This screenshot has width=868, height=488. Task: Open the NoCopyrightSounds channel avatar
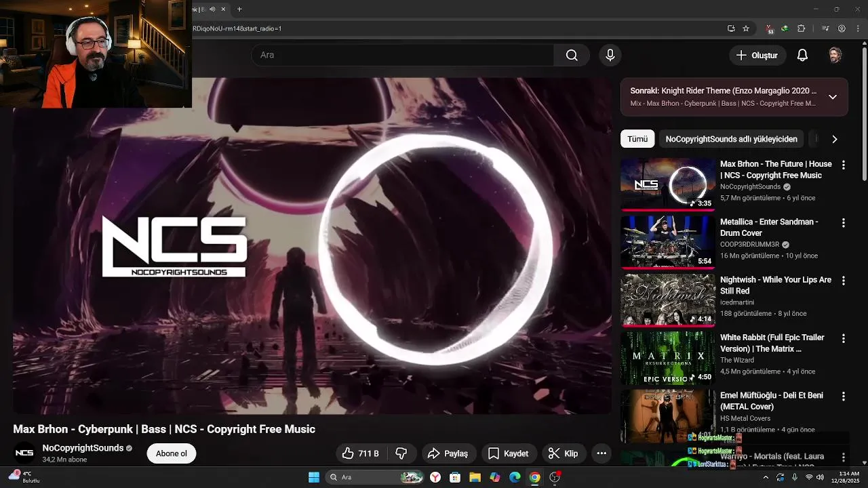click(x=24, y=453)
